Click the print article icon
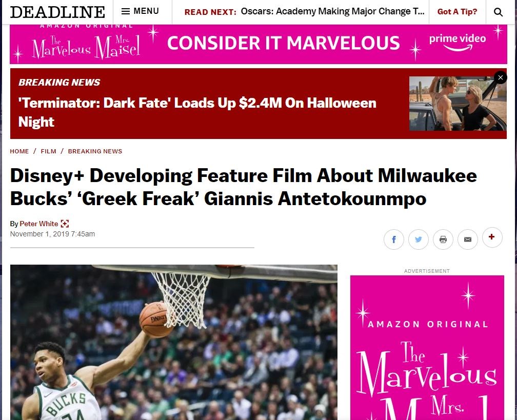 443,239
